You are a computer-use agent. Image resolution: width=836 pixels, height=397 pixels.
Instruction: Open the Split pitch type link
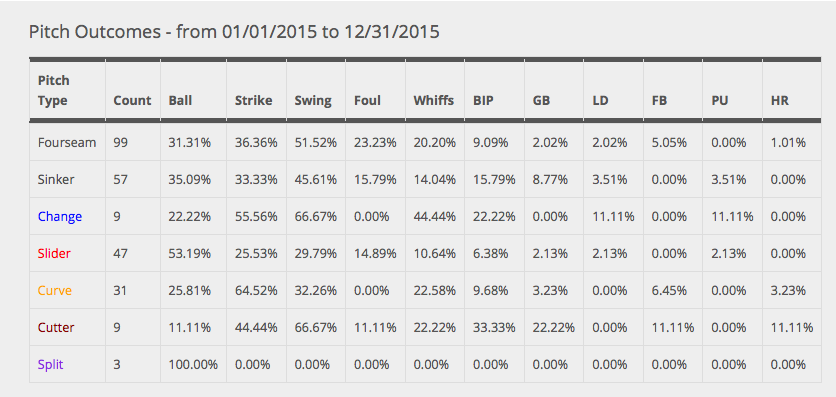pyautogui.click(x=51, y=365)
